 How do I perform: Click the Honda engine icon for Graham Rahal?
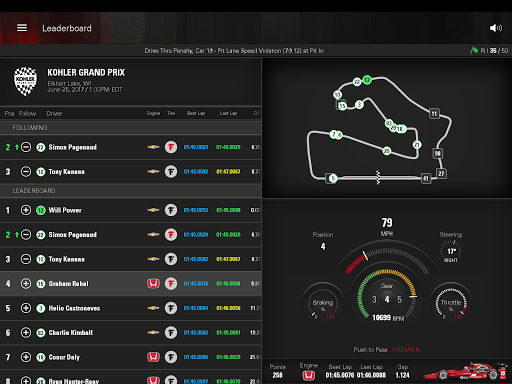(x=153, y=284)
